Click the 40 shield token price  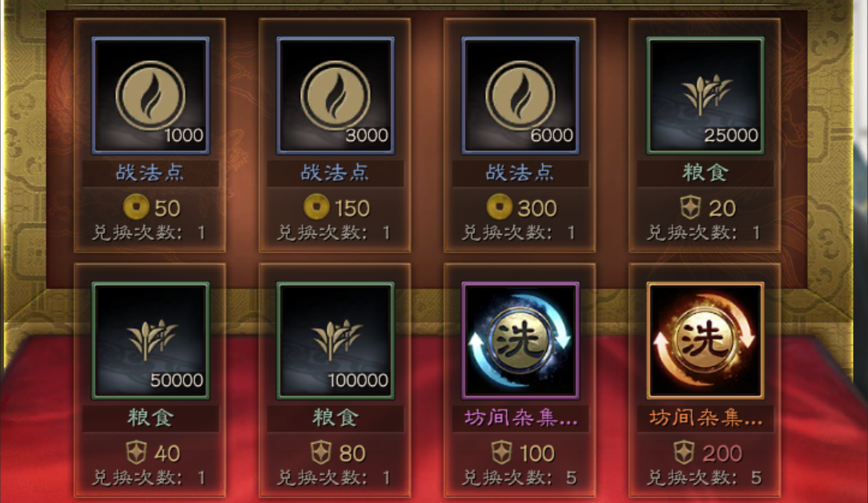(152, 453)
